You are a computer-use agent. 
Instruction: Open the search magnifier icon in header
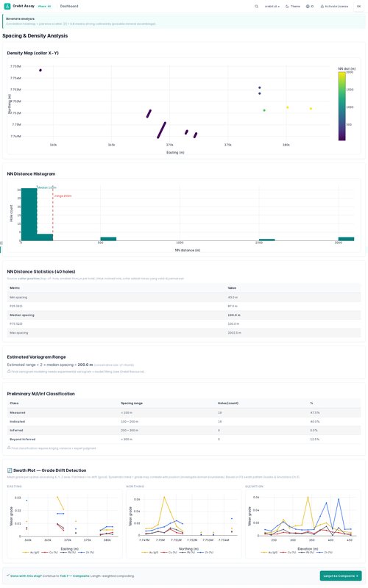pos(256,7)
